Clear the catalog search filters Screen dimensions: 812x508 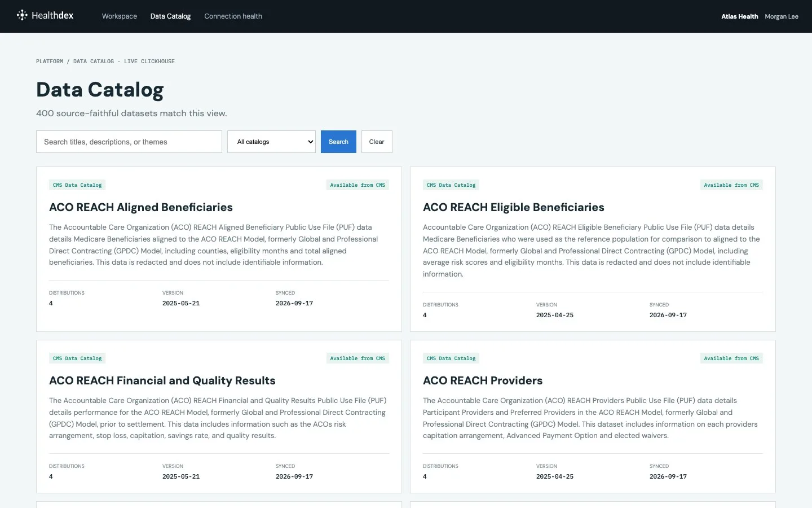coord(377,142)
